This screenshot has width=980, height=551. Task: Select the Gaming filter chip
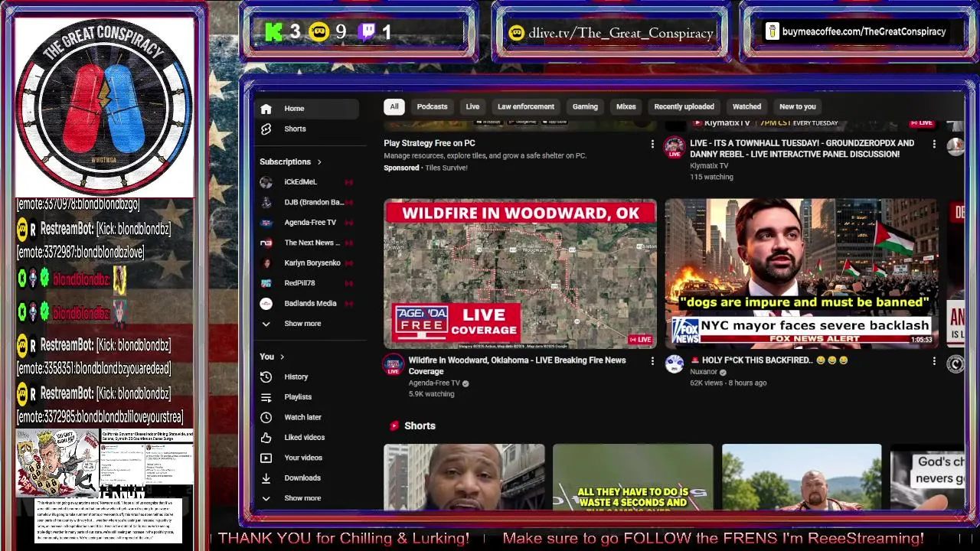[585, 107]
